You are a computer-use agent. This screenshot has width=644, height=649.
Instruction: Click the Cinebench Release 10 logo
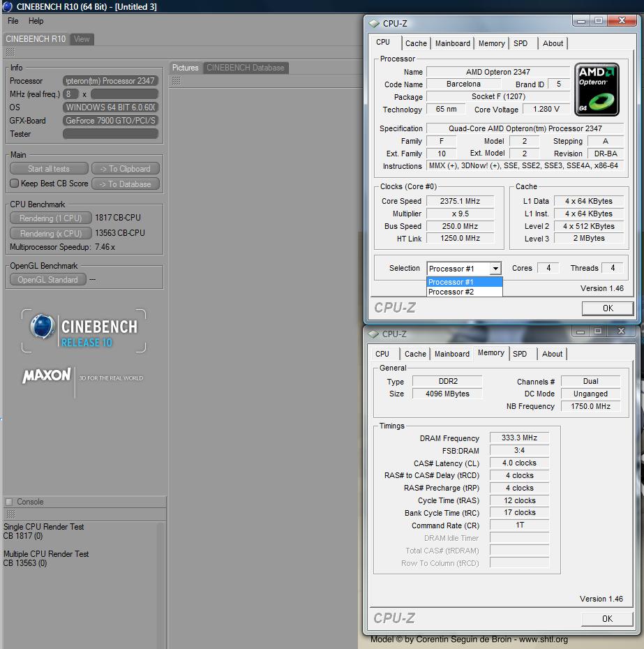pyautogui.click(x=84, y=331)
